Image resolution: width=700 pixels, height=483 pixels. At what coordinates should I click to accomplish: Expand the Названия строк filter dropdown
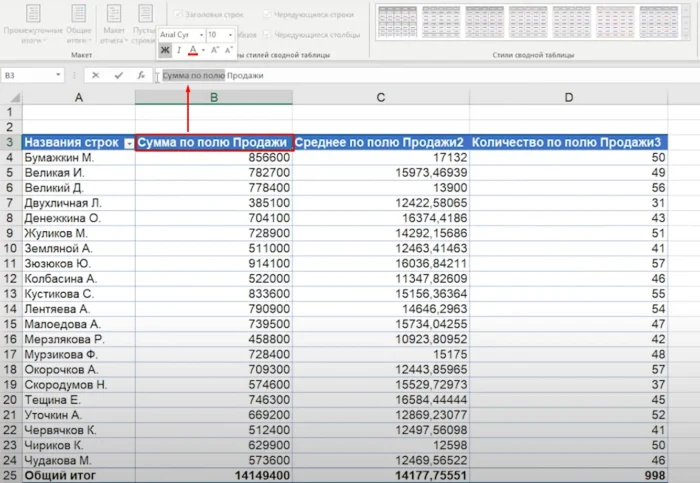(x=128, y=144)
